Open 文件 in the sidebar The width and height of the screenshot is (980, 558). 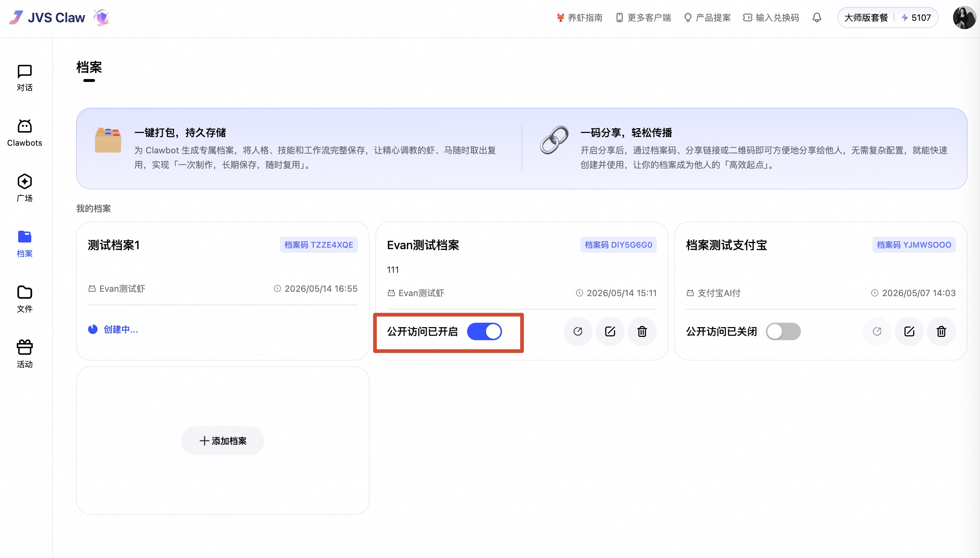[24, 299]
